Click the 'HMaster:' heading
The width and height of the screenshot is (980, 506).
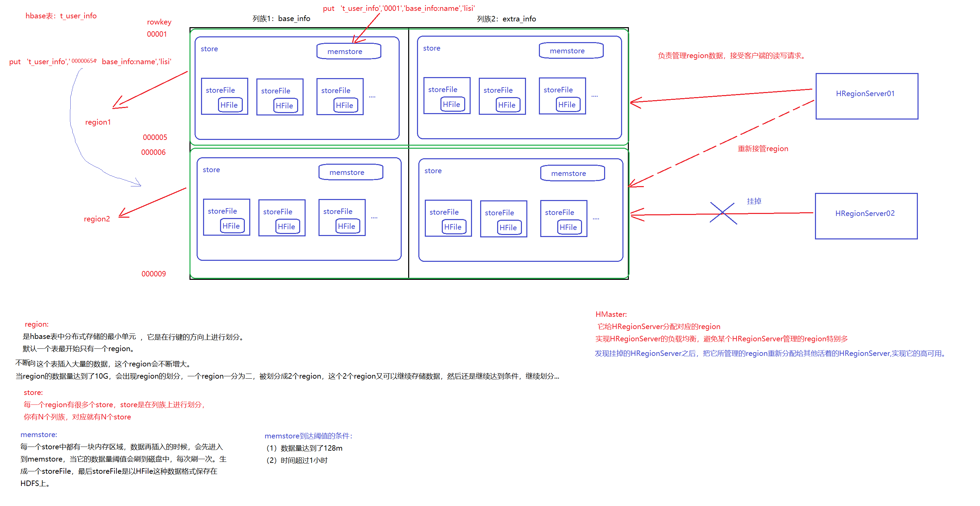click(x=611, y=314)
